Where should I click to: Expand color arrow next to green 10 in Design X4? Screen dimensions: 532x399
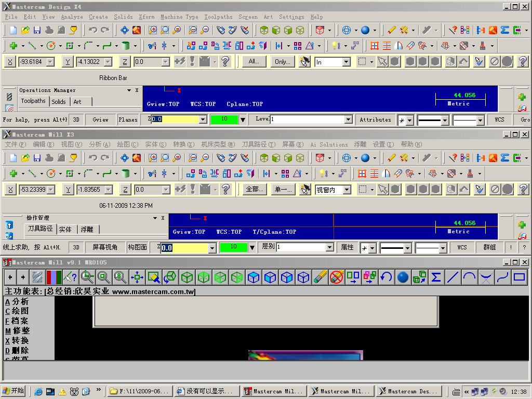pyautogui.click(x=243, y=119)
